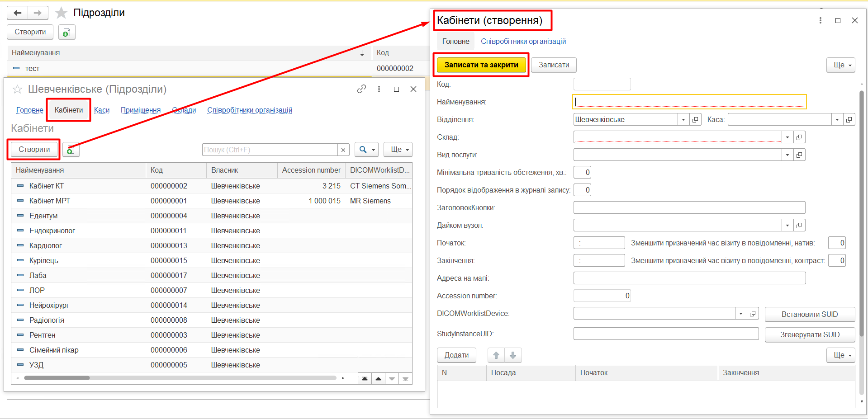The width and height of the screenshot is (868, 419).
Task: Click the Найменування input field
Action: coord(689,102)
